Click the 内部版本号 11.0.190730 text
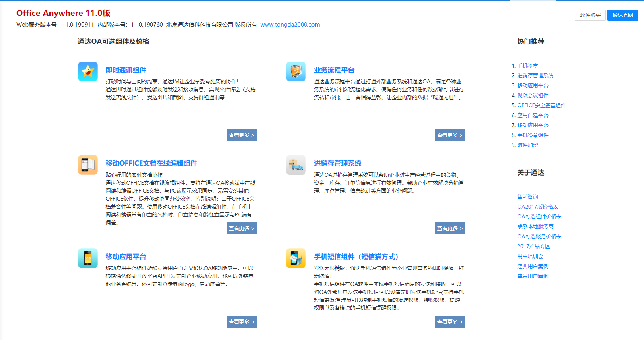This screenshot has height=340, width=644. 130,25
